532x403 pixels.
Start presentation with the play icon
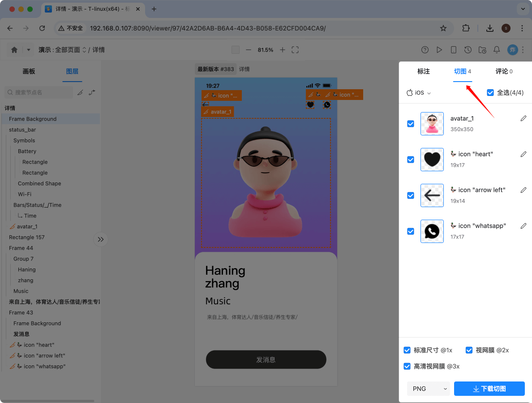(439, 50)
